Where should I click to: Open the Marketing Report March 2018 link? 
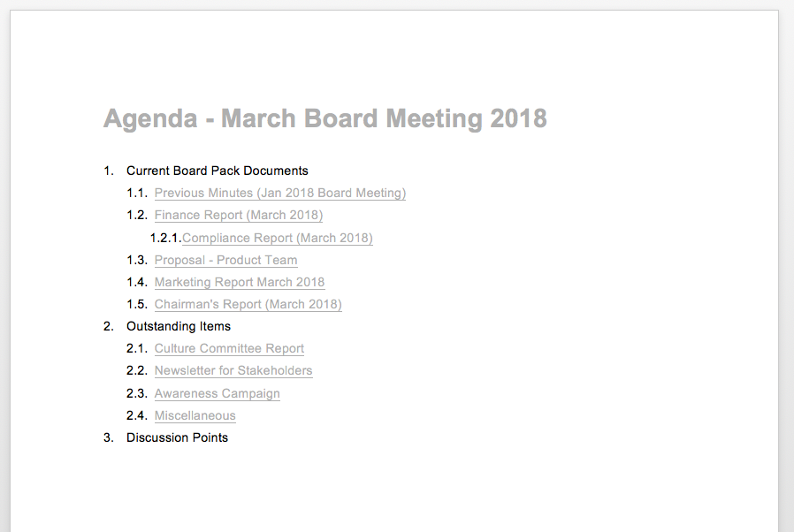(240, 282)
